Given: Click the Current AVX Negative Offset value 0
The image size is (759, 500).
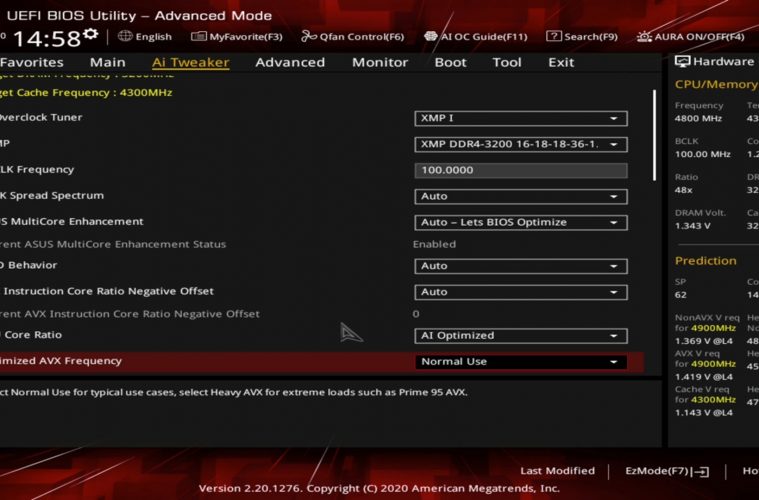Looking at the screenshot, I should [416, 314].
